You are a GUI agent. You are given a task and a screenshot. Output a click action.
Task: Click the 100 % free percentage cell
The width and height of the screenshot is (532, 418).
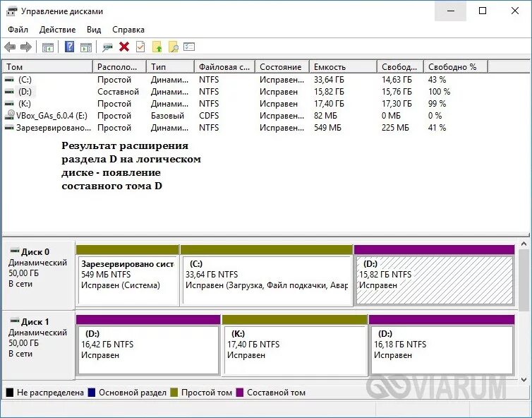point(439,92)
